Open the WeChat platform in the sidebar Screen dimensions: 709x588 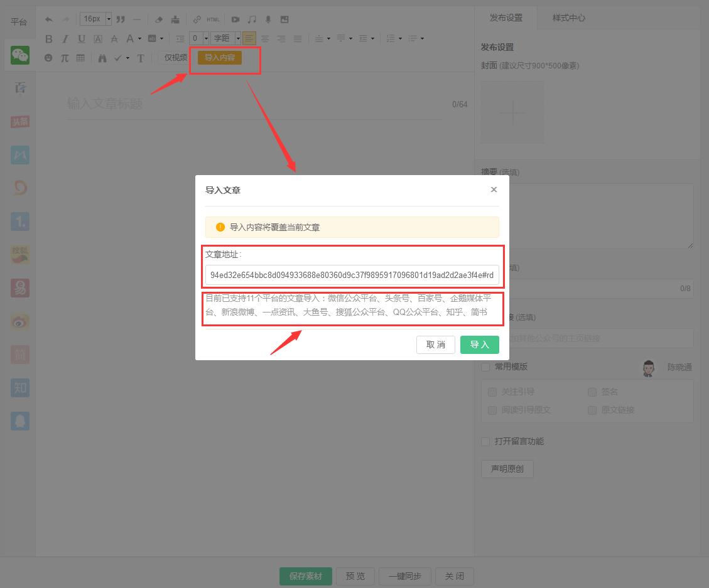(19, 55)
